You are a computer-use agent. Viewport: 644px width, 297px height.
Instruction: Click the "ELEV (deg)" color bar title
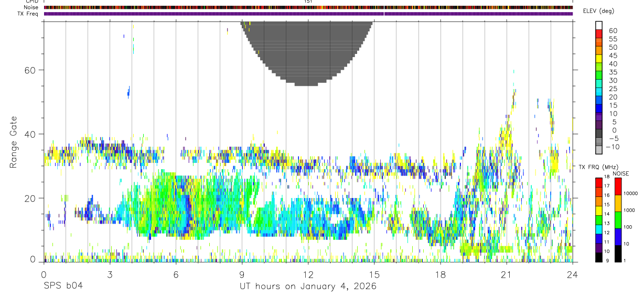[x=598, y=11]
